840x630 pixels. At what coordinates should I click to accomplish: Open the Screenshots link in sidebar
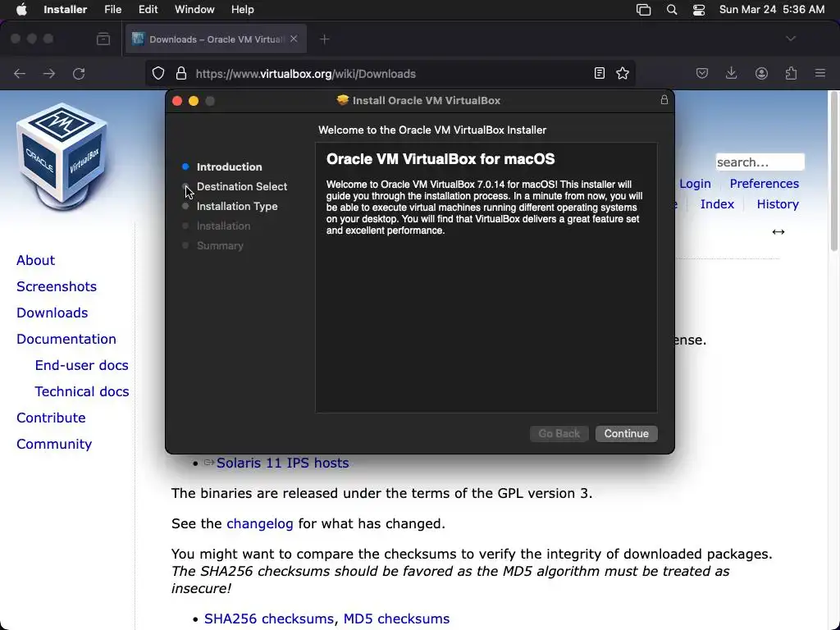pos(57,286)
